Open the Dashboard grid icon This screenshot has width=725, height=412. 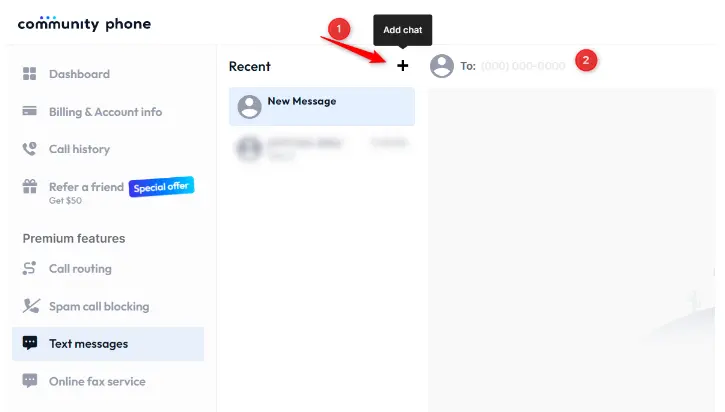coord(30,74)
